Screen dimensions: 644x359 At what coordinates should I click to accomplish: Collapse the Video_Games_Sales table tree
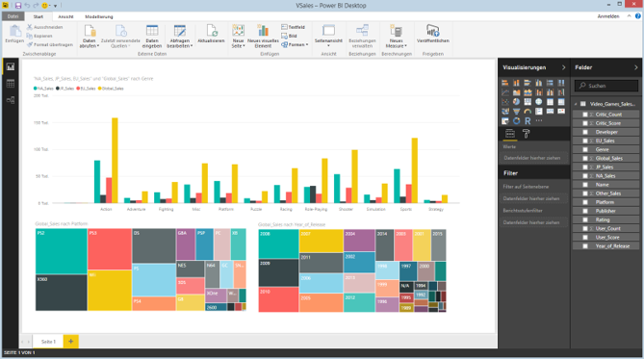(577, 104)
